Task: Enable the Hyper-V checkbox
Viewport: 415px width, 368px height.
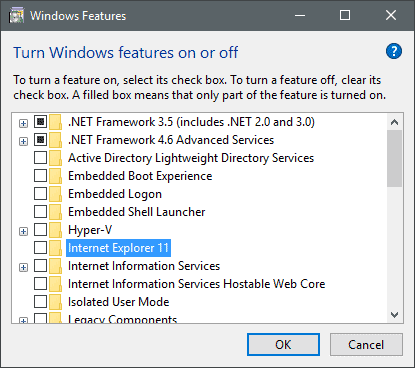Action: click(x=40, y=230)
